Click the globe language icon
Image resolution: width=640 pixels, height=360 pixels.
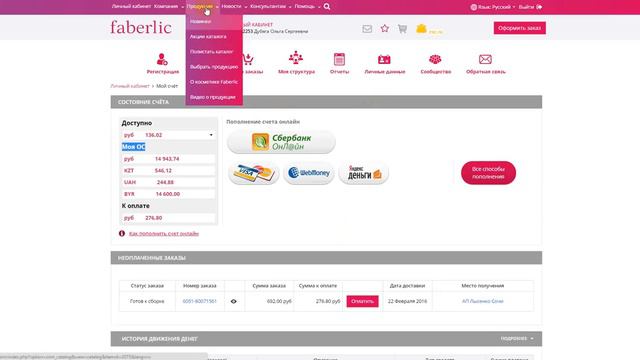point(473,7)
